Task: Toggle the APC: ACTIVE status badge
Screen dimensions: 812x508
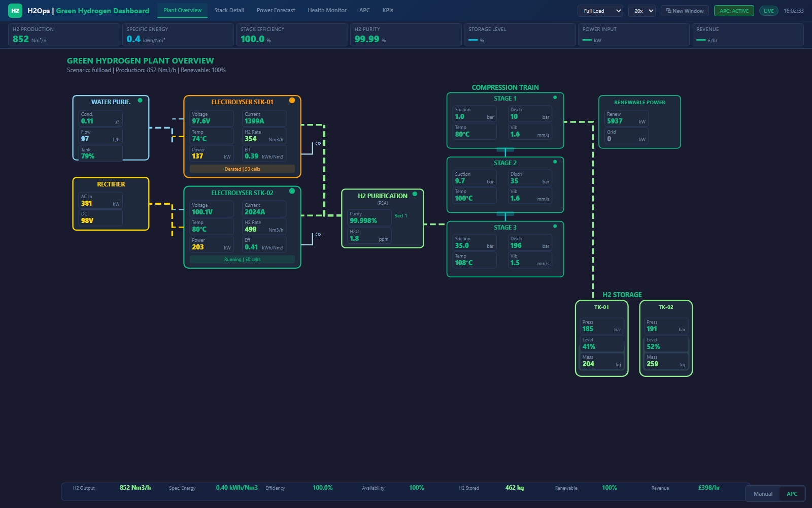Action: (734, 9)
